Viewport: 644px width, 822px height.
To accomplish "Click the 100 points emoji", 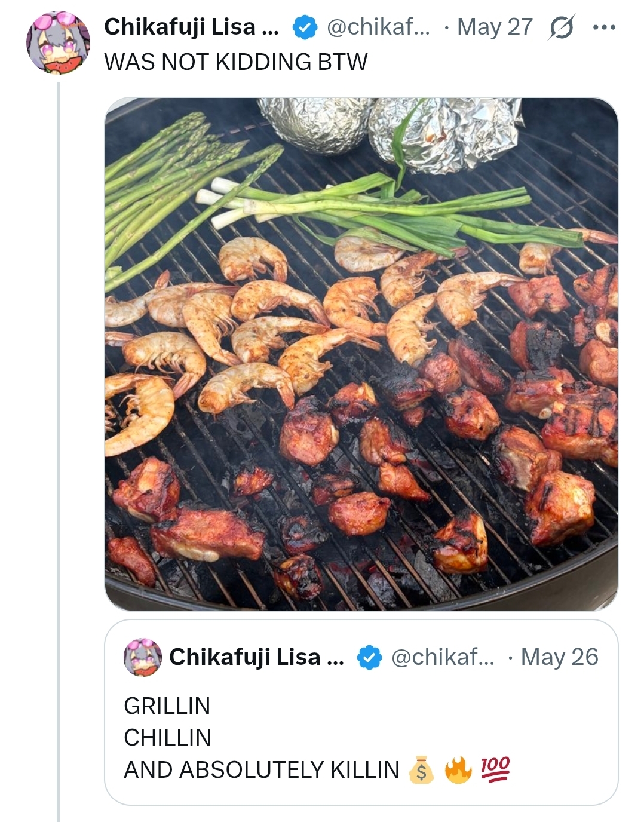I will click(x=495, y=769).
